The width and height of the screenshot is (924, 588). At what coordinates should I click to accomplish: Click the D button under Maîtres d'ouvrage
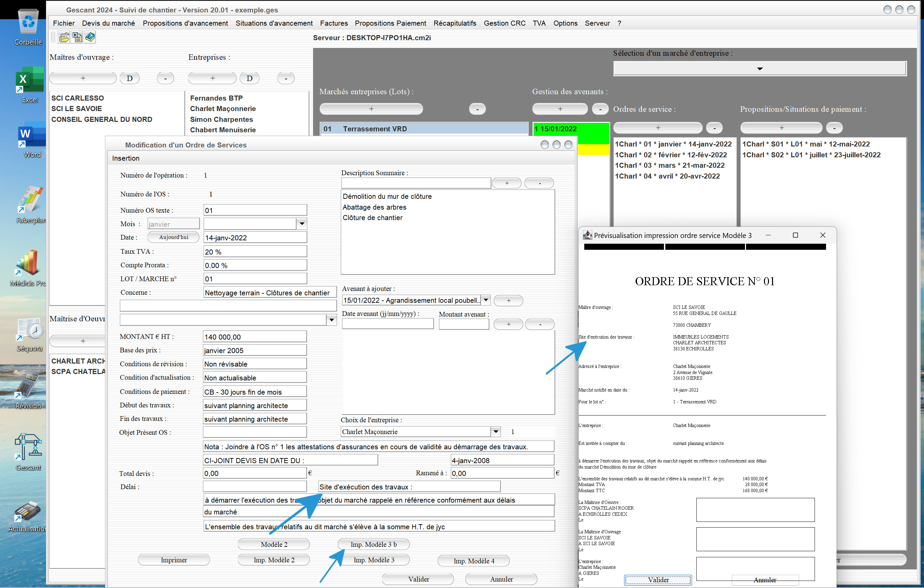point(130,78)
